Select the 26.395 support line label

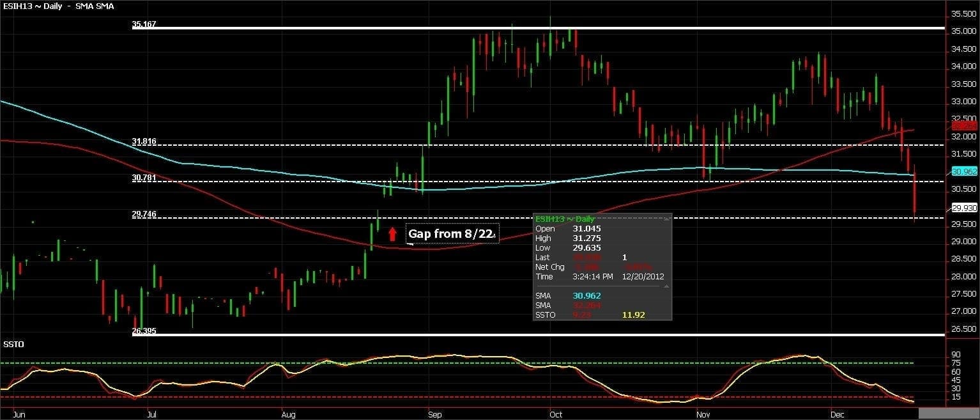pos(144,331)
